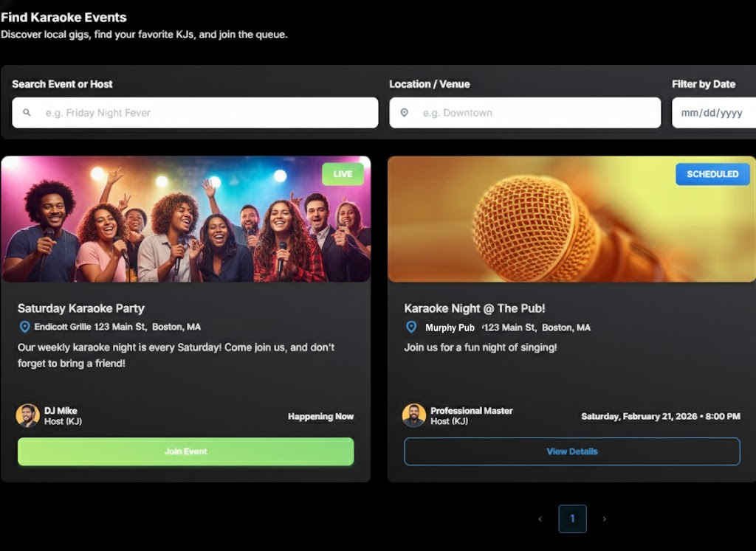Click the Endicott Grille location pin icon
Image resolution: width=756 pixels, height=551 pixels.
(x=24, y=327)
